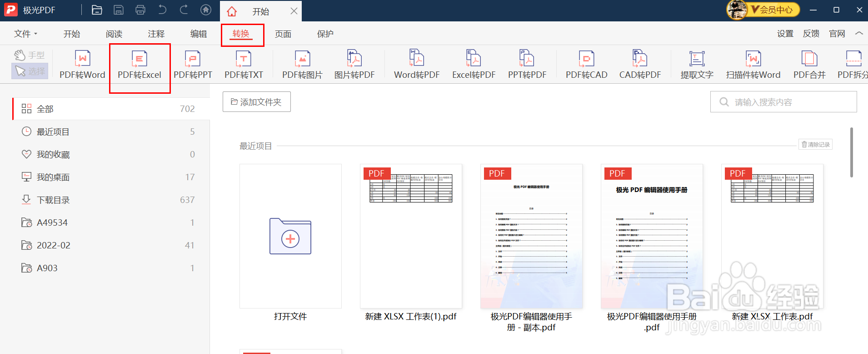Screen dimensions: 868x354
Task: Collapse the ribbon with the chevron
Action: point(859,33)
